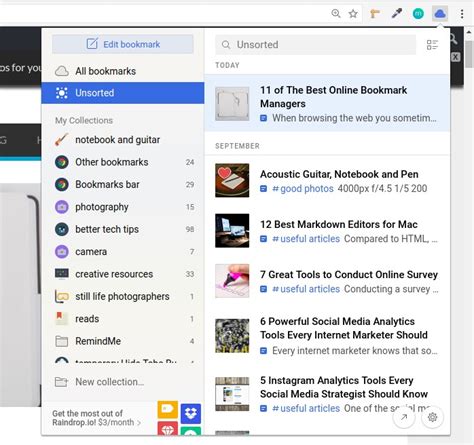474x445 pixels.
Task: Click the #good photos tag
Action: tap(303, 189)
